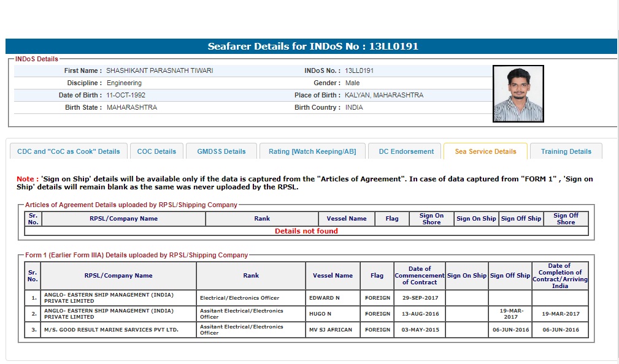Click the red "Details not found" message
The height and width of the screenshot is (364, 619).
(x=306, y=231)
